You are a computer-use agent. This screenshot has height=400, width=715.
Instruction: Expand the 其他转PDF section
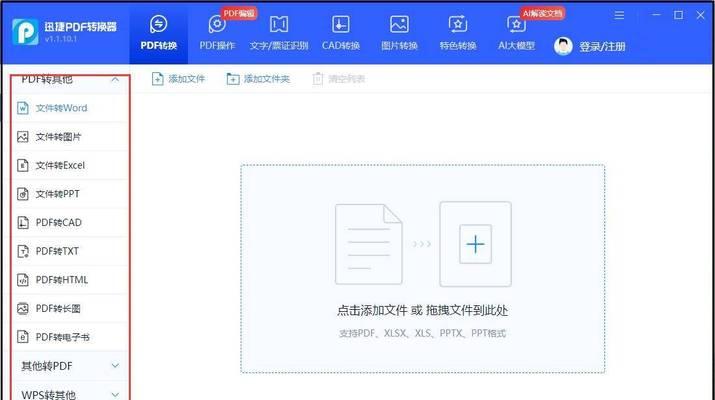pyautogui.click(x=70, y=366)
